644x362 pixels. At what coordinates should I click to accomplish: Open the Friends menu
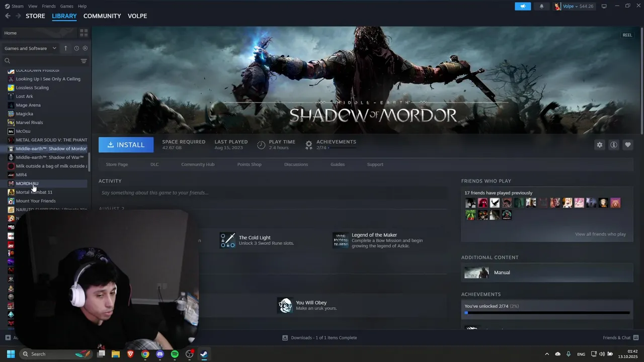click(x=49, y=6)
